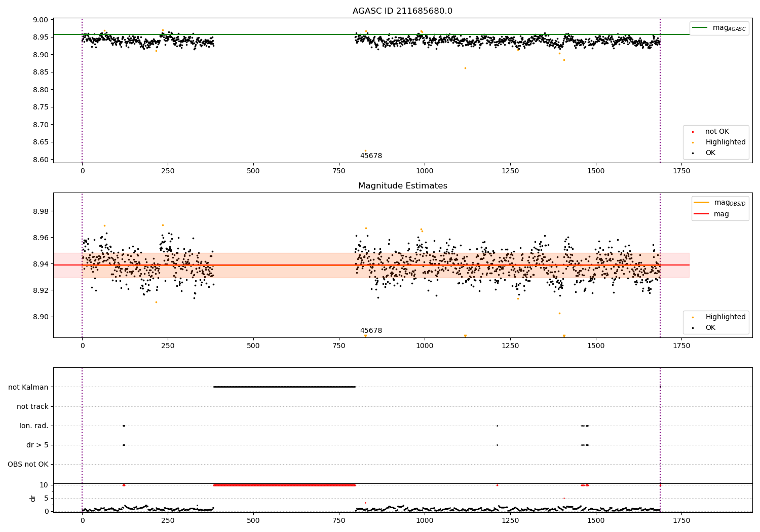Click the 'Ion. rad.' y-axis label

(x=34, y=426)
